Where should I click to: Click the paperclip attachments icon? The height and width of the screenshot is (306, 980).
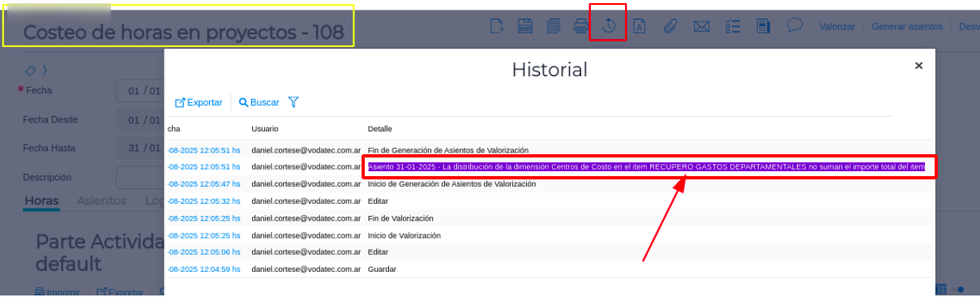[670, 26]
